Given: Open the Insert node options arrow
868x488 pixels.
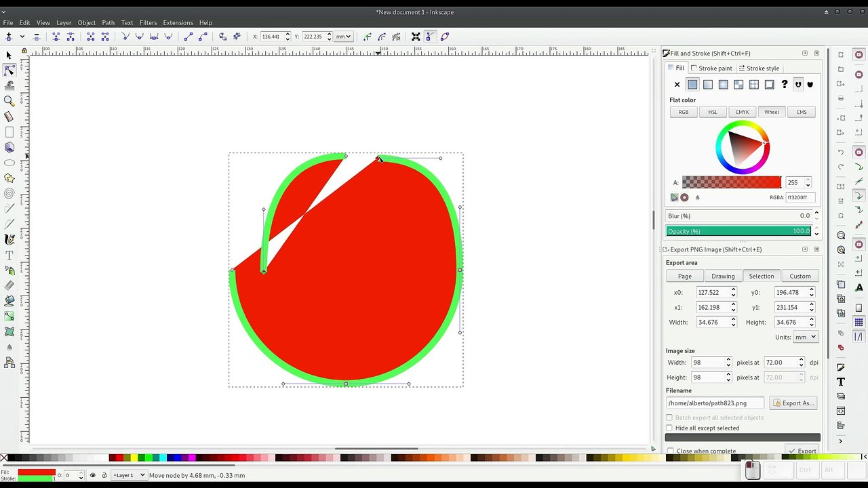Looking at the screenshot, I should [22, 37].
